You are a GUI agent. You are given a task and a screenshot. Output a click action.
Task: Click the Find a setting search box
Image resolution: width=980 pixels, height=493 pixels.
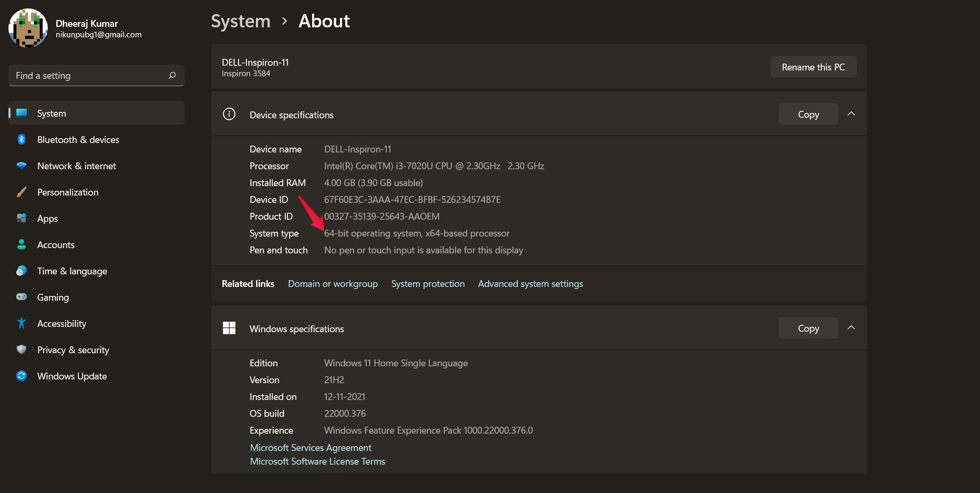[96, 76]
